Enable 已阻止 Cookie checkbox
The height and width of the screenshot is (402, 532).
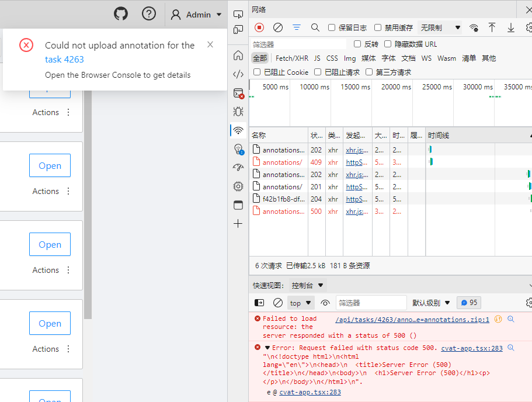tap(257, 72)
